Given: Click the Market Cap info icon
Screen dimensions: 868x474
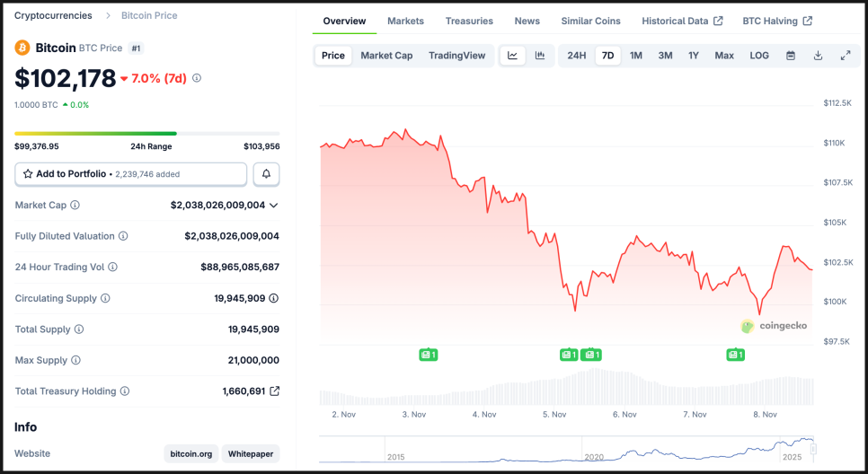Looking at the screenshot, I should pyautogui.click(x=75, y=206).
